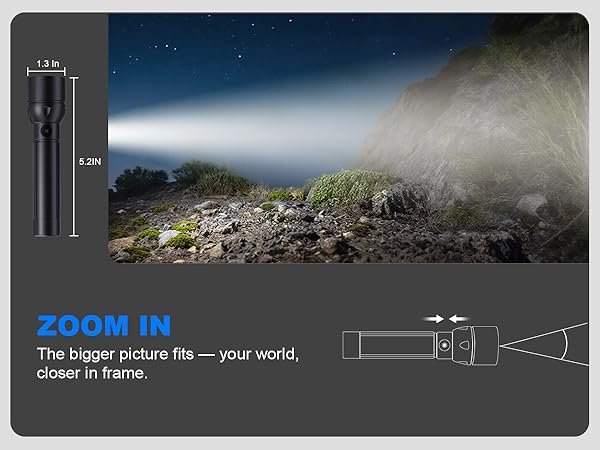Click the long body tube of the flashlight diagram
This screenshot has height=450, width=600.
click(x=398, y=345)
